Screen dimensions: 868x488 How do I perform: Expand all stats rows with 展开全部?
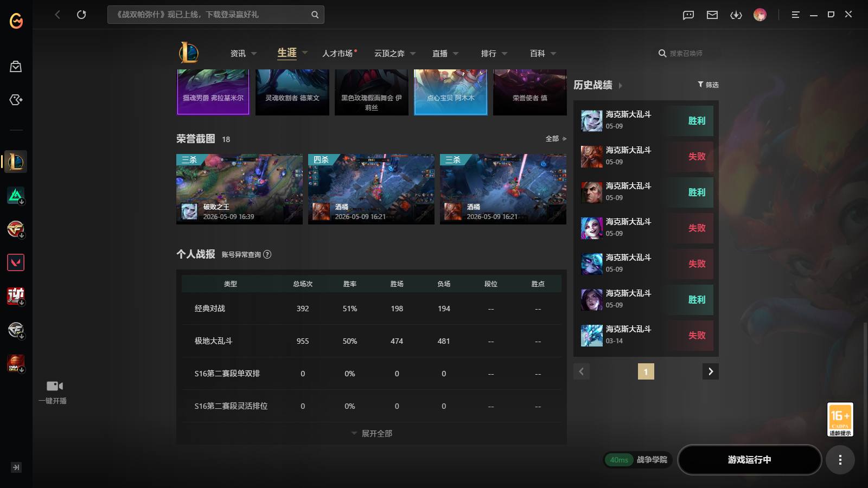point(372,433)
